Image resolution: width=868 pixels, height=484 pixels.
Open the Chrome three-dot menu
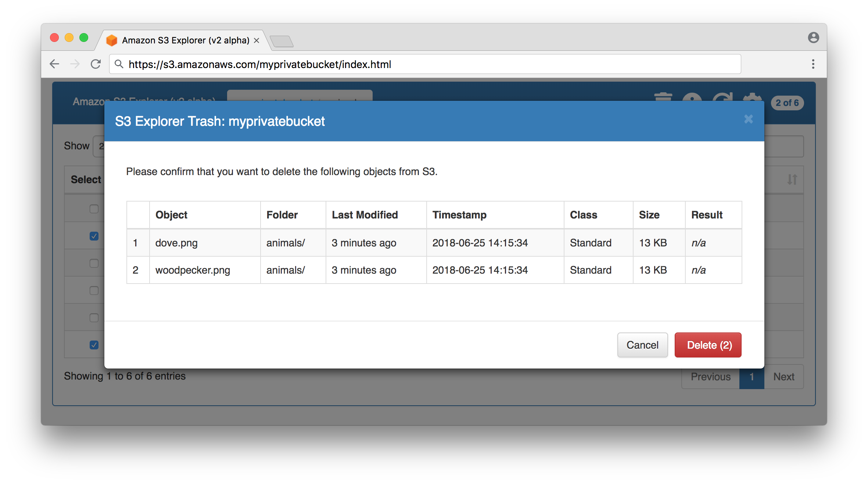point(813,64)
